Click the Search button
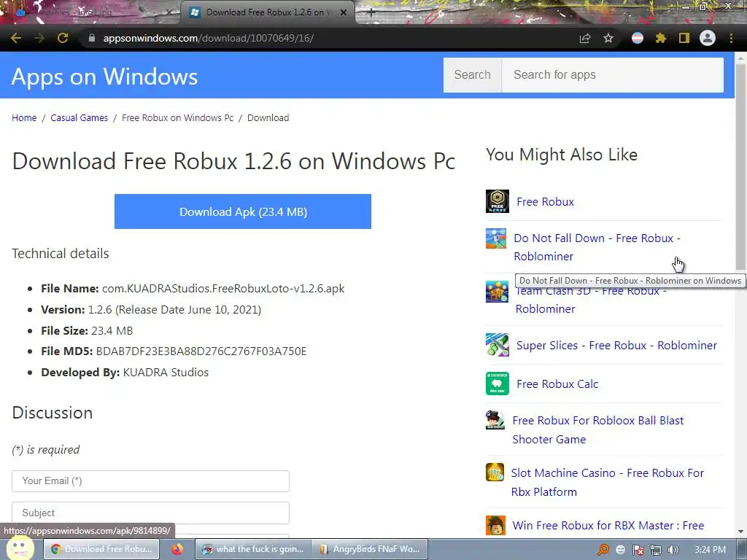 tap(472, 75)
